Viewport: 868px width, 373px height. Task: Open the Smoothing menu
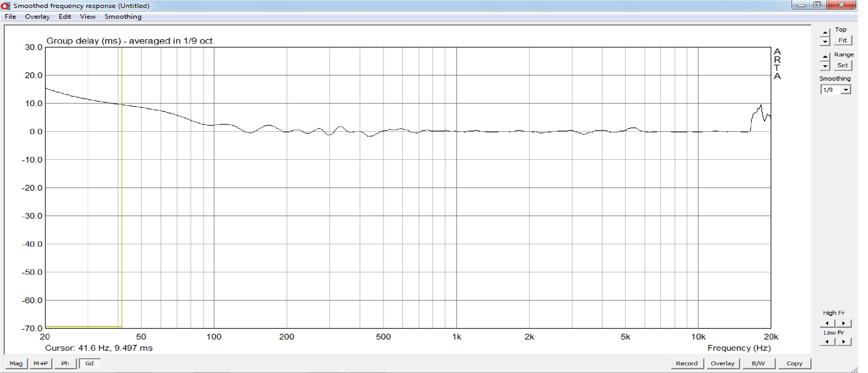click(x=123, y=17)
